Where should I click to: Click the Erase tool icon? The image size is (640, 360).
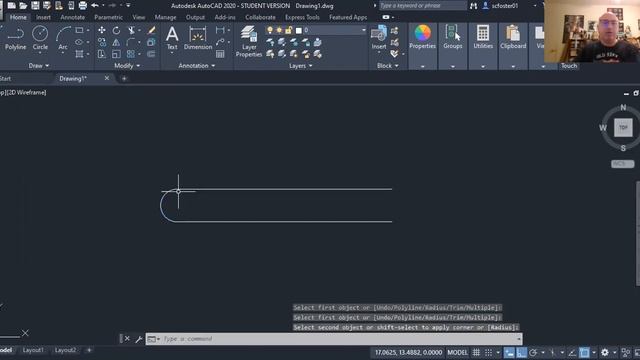[x=151, y=30]
